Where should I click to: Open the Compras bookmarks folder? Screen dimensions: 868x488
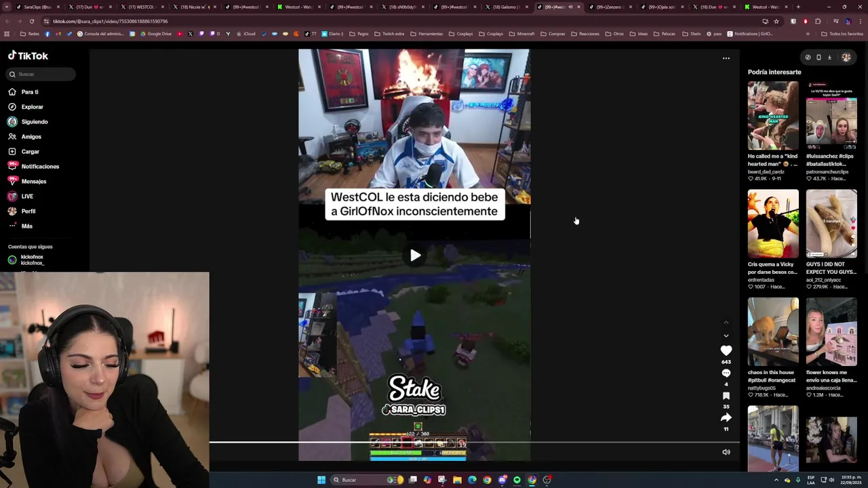coord(553,34)
